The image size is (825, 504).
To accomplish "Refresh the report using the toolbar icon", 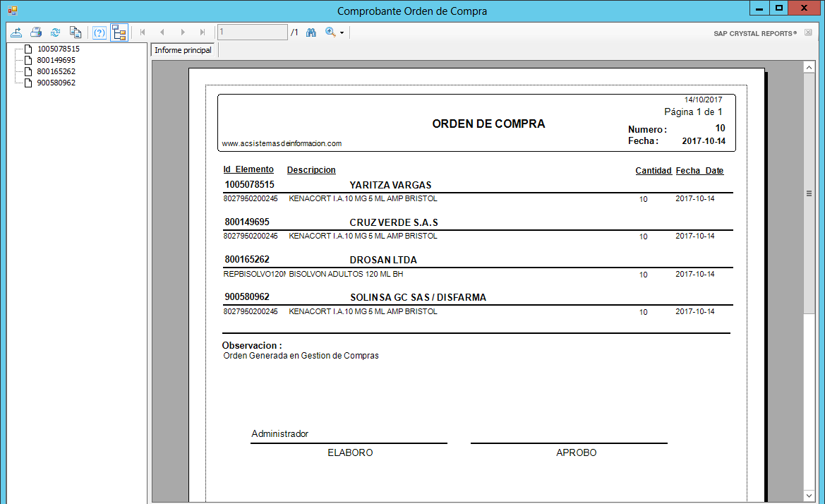I will (x=55, y=32).
